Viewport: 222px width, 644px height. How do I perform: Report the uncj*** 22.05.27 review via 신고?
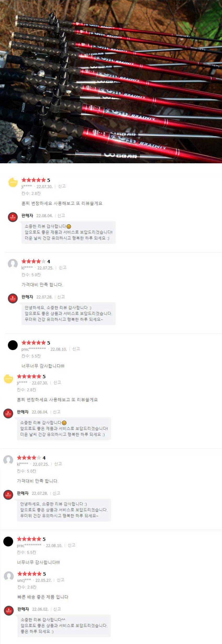[x=61, y=580]
